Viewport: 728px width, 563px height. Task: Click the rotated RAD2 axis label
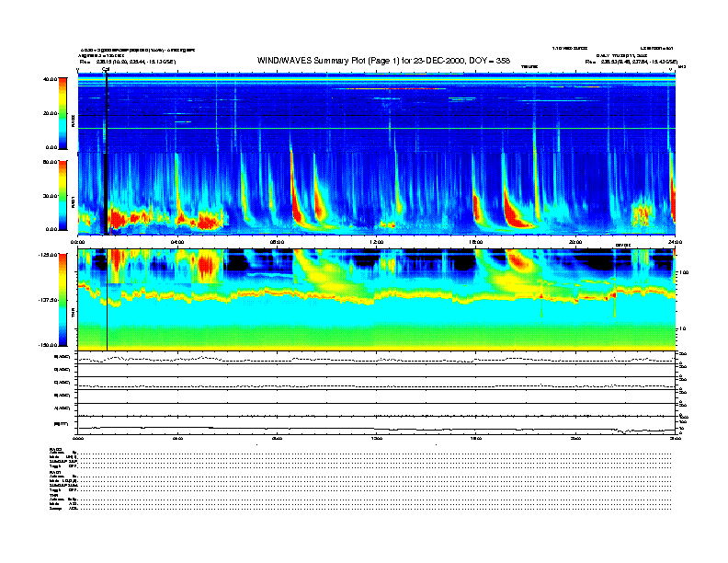click(x=73, y=121)
